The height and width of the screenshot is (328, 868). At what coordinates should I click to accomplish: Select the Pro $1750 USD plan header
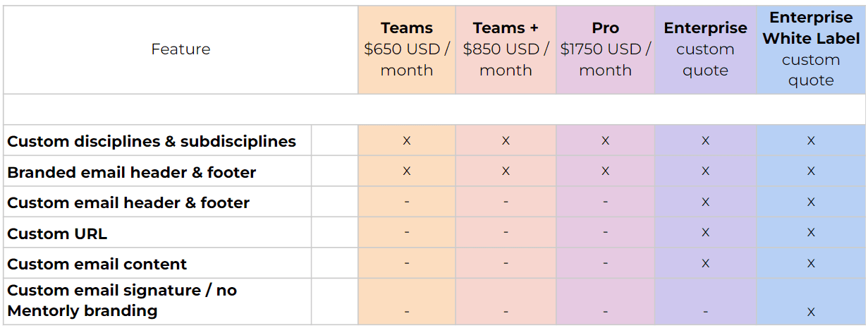605,49
